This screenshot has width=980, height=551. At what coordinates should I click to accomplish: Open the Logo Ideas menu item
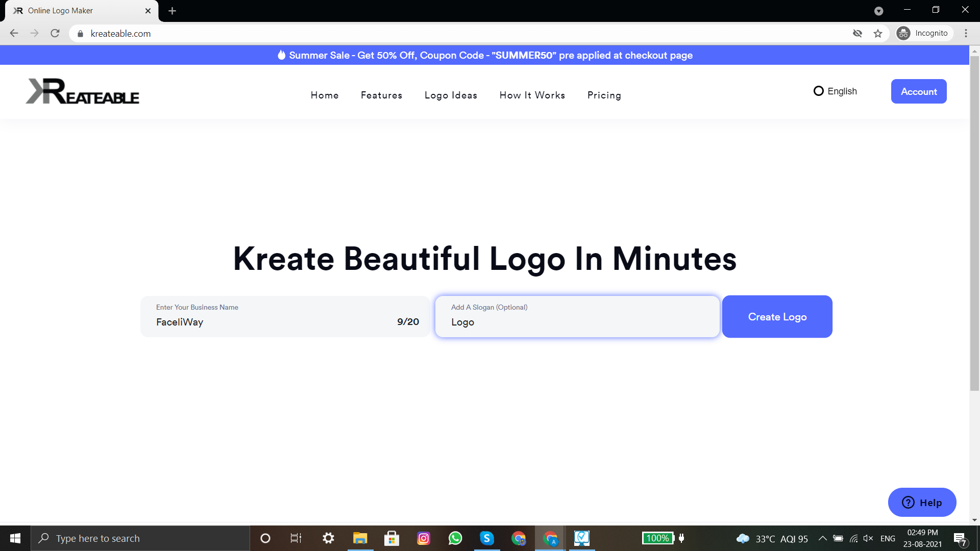click(451, 95)
